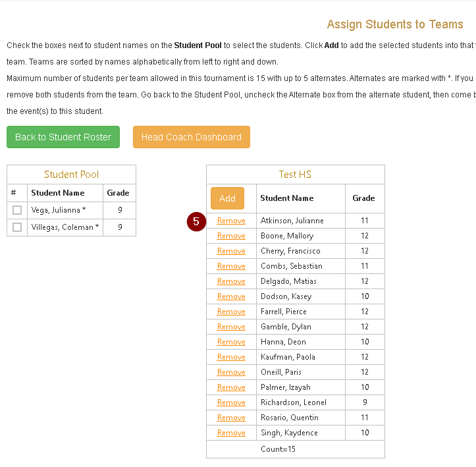This screenshot has width=476, height=467.
Task: Remove Farrell, Pierce from team
Action: pos(231,312)
